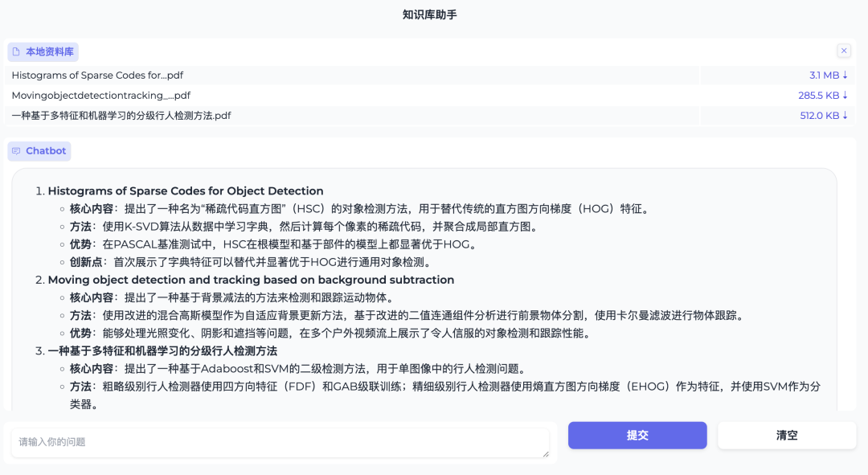Viewport: 868px width, 475px height.
Task: Click the question input field 请输入你的问题
Action: [x=281, y=440]
